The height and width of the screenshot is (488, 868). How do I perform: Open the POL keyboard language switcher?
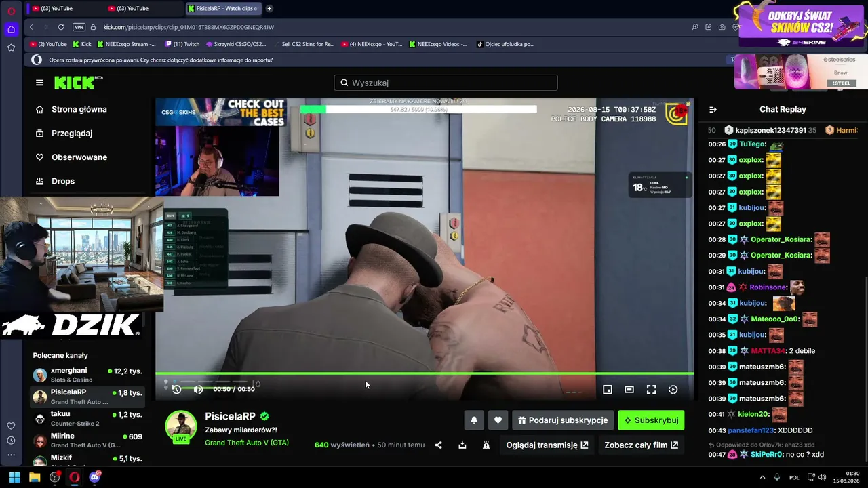coord(794,477)
